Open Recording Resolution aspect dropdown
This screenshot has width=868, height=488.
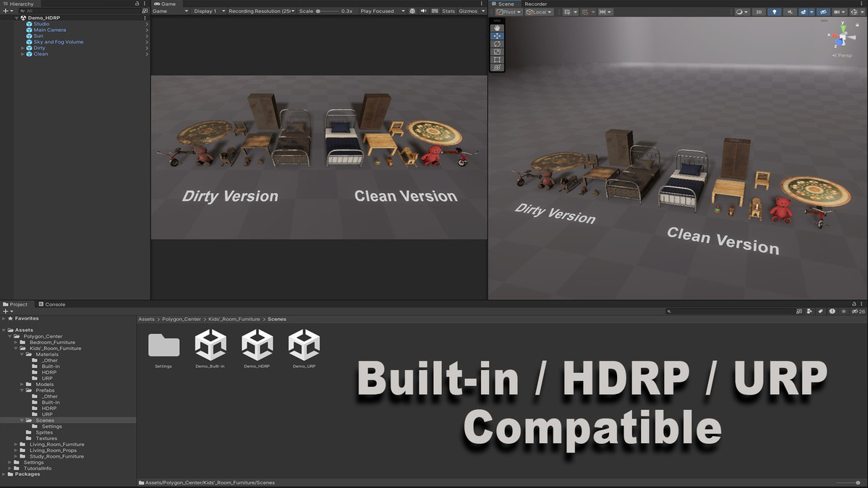(x=262, y=11)
